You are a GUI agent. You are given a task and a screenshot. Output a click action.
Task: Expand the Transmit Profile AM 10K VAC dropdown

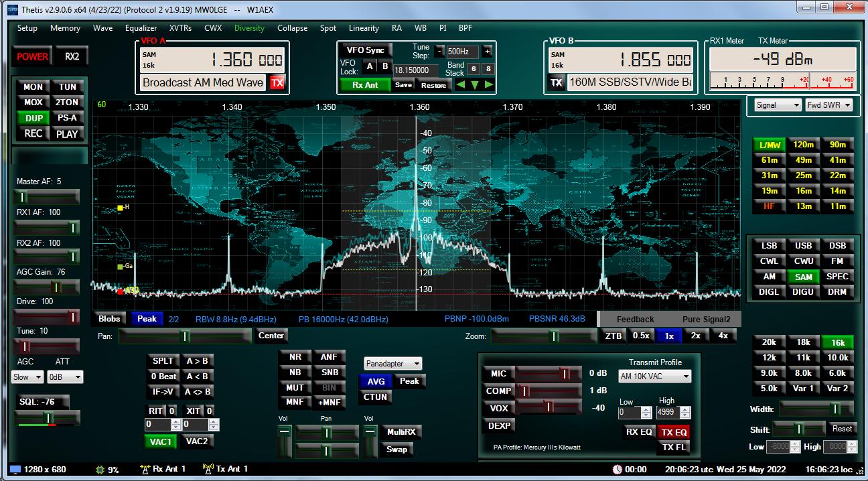click(x=654, y=376)
